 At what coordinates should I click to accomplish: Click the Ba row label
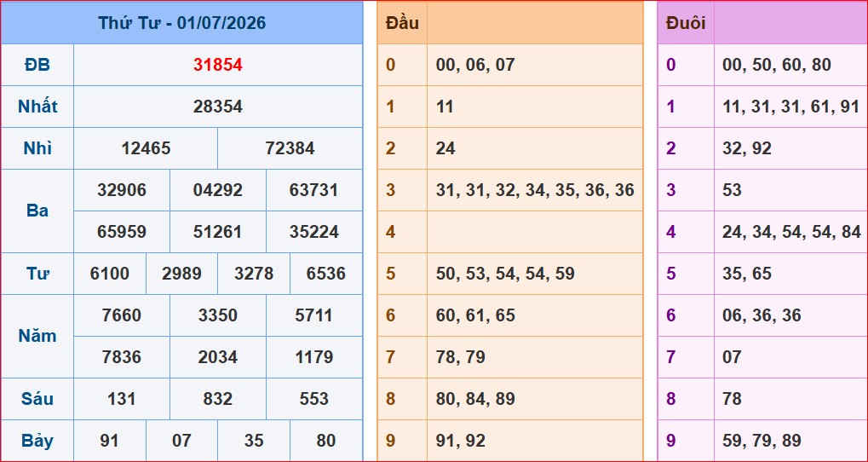pyautogui.click(x=37, y=211)
